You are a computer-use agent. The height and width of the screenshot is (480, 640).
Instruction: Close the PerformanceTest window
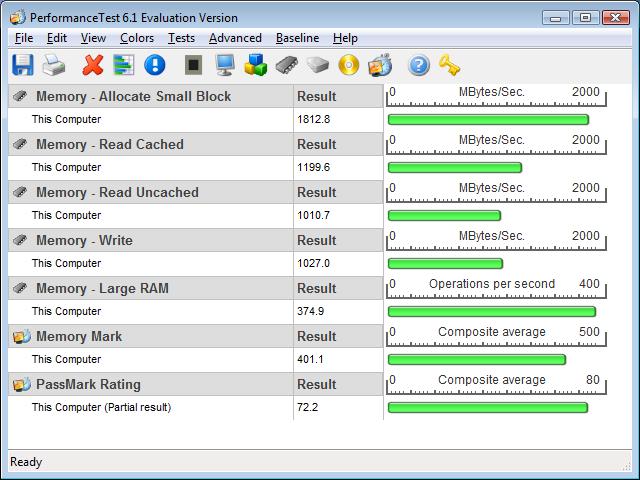coord(616,18)
